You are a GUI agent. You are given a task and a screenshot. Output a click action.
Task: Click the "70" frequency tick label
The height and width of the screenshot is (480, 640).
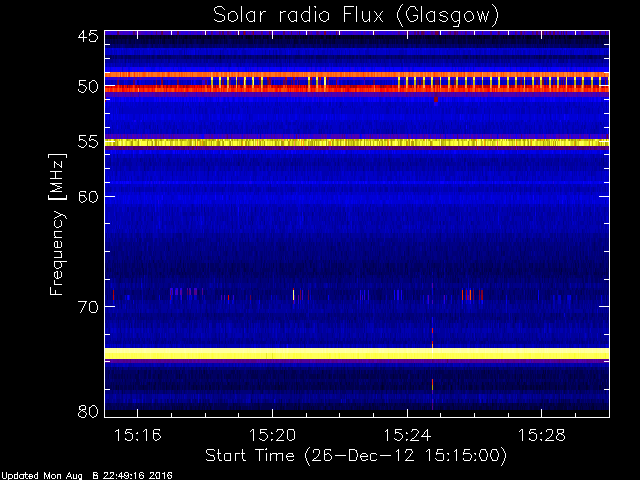click(88, 307)
